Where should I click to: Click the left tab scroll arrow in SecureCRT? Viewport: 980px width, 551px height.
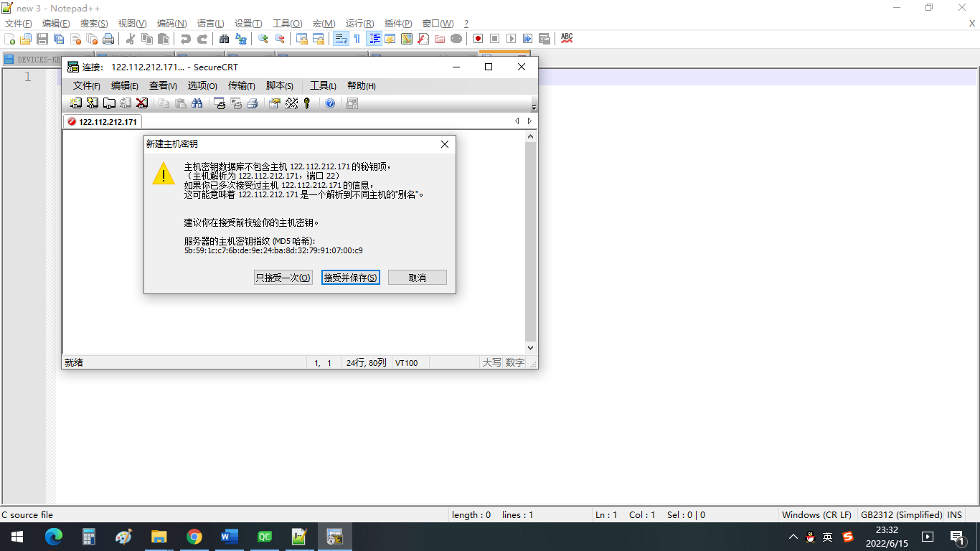(517, 121)
